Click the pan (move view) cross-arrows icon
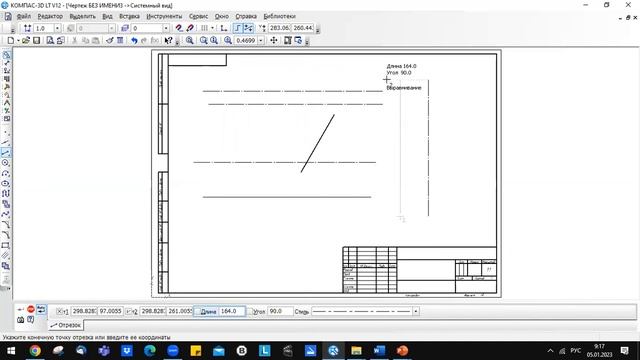Screen dimensions: 640x360 [x=274, y=40]
